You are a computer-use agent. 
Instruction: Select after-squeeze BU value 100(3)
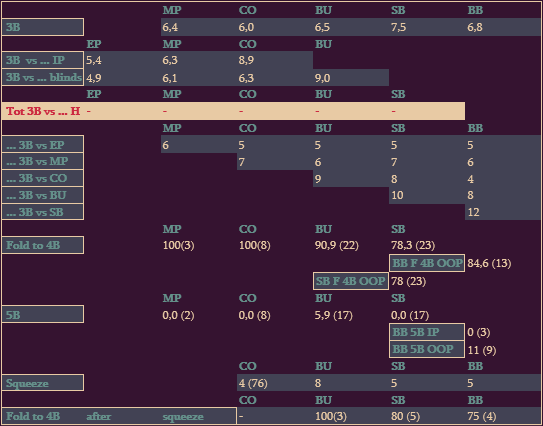[x=331, y=416]
